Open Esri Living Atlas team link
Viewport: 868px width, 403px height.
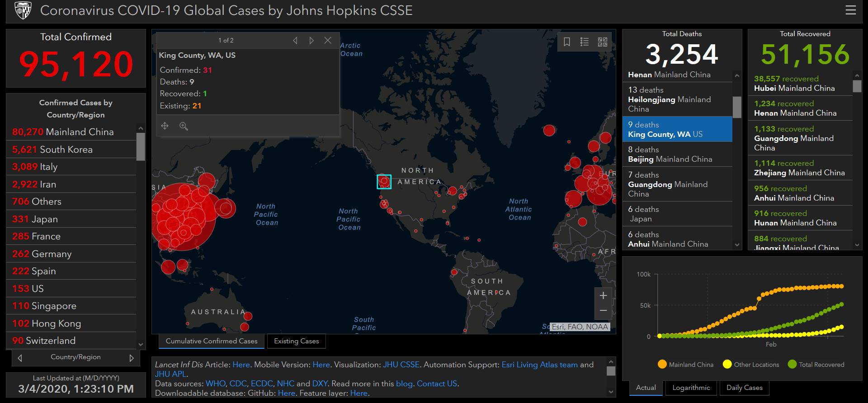point(540,365)
